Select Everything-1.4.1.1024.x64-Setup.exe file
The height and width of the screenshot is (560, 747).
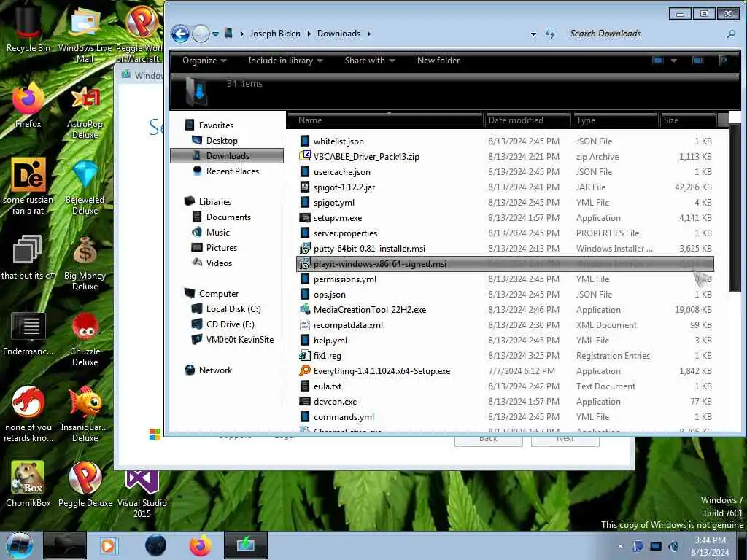505,371
